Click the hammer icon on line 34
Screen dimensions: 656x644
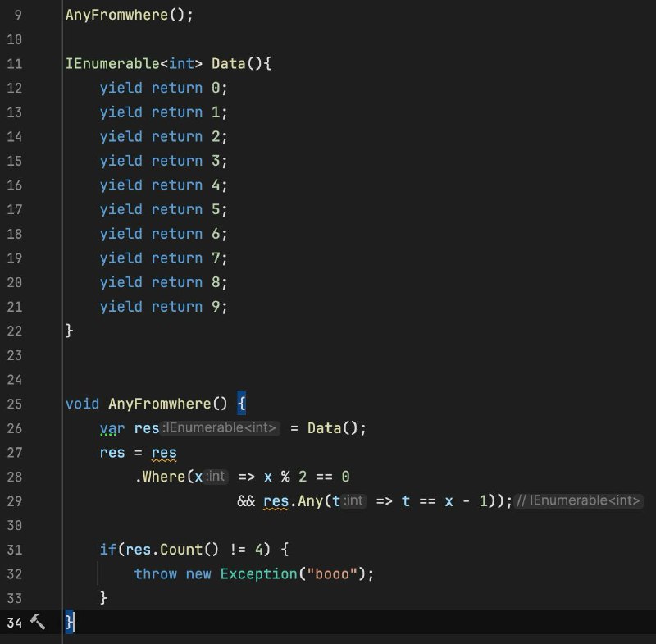click(x=38, y=622)
